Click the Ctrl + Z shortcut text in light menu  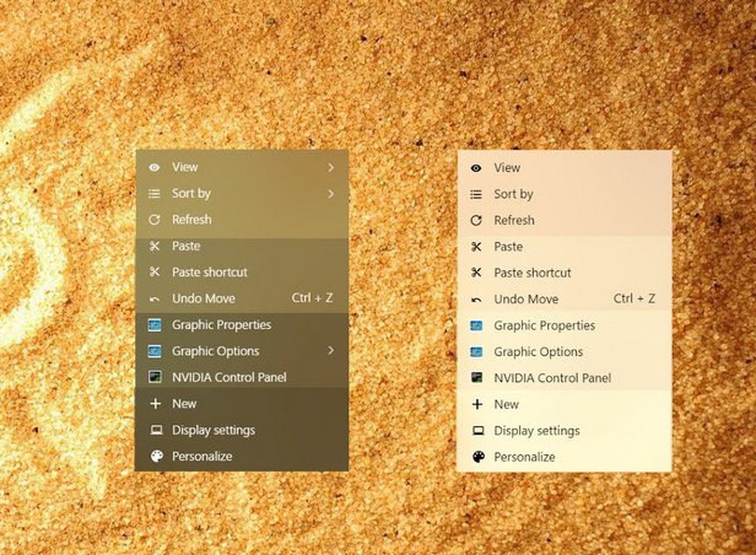tap(634, 299)
